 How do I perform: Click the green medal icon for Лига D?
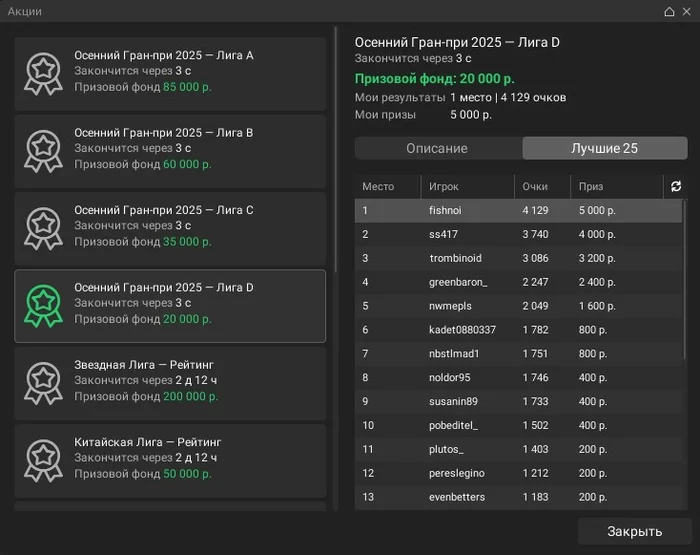(43, 306)
